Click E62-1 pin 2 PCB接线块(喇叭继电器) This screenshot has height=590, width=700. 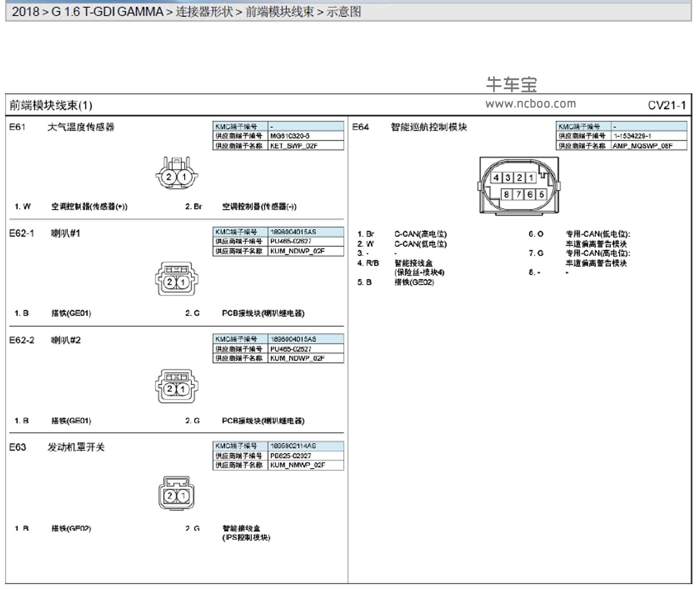coord(245,313)
